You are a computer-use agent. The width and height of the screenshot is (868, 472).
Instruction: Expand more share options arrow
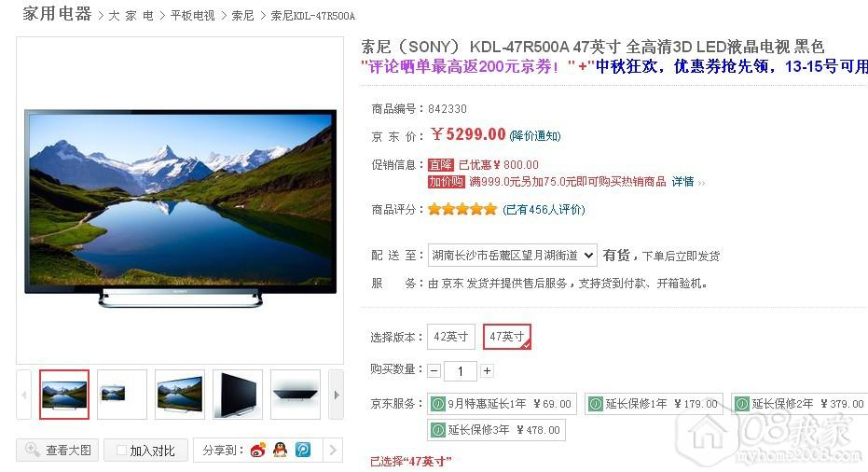(x=333, y=450)
